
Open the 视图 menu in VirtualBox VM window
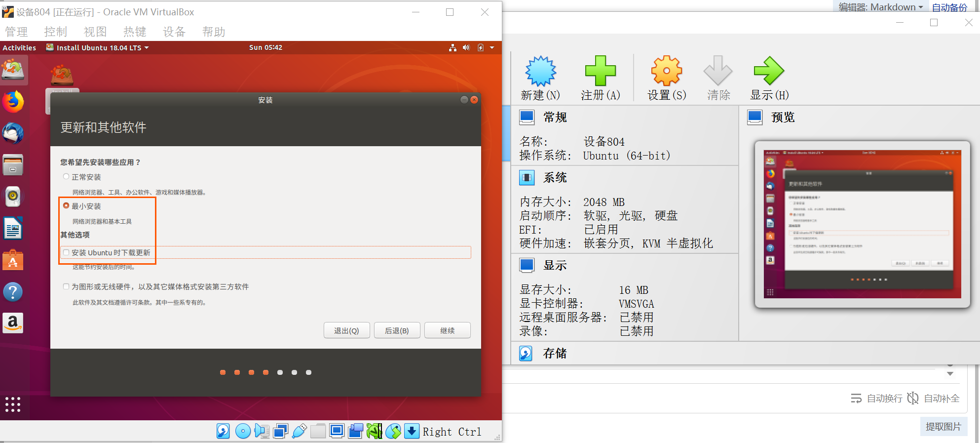click(x=95, y=32)
